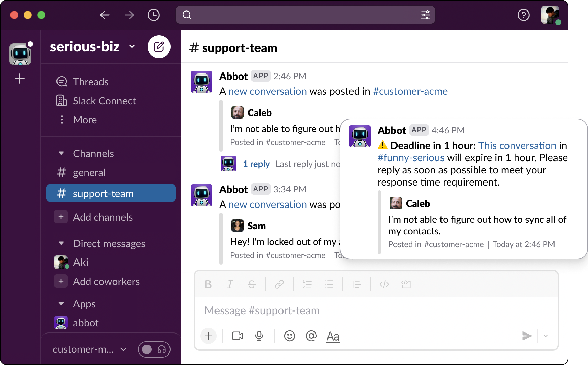The width and height of the screenshot is (588, 365).
Task: Collapse the Channels section
Action: pyautogui.click(x=61, y=153)
